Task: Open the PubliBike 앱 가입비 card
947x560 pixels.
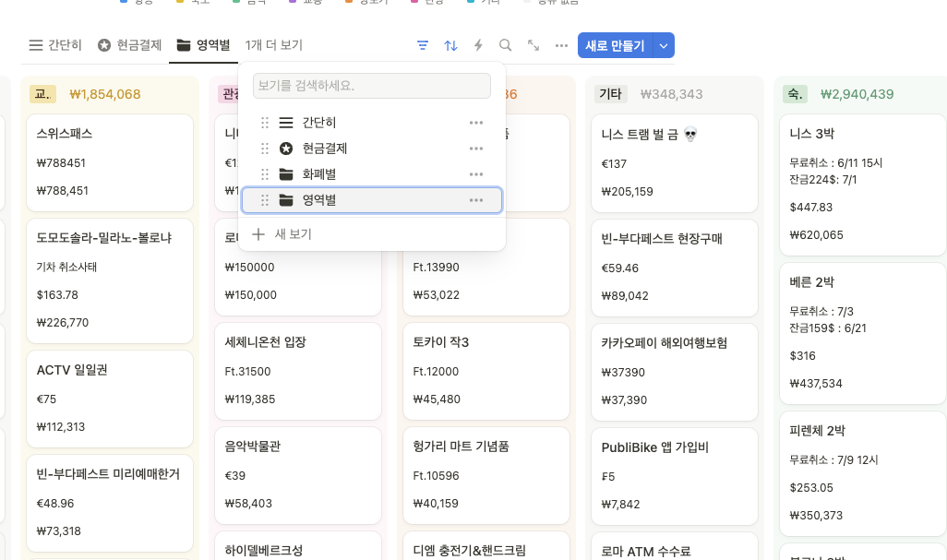Action: coord(675,477)
